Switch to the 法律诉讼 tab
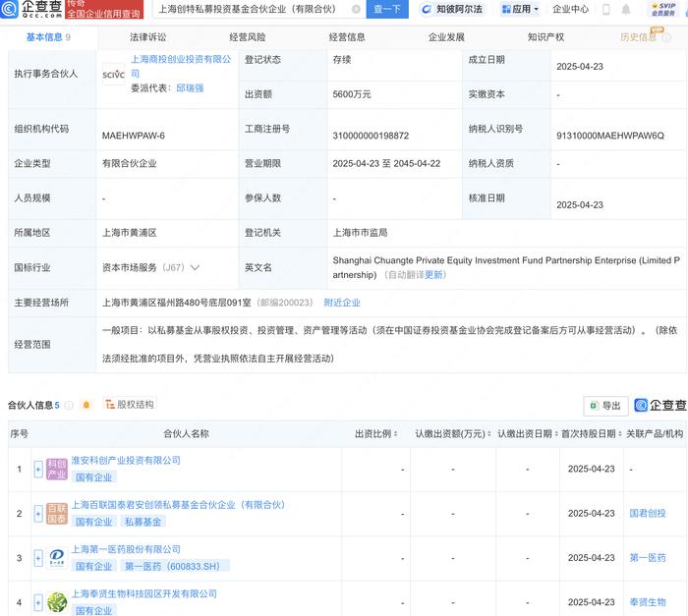The height and width of the screenshot is (616, 688). pos(147,37)
